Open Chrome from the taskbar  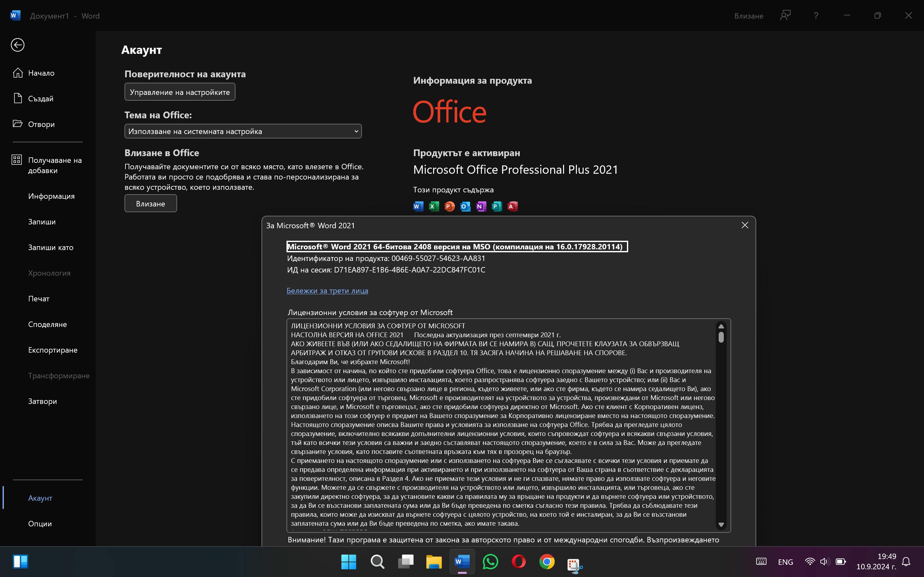point(547,562)
